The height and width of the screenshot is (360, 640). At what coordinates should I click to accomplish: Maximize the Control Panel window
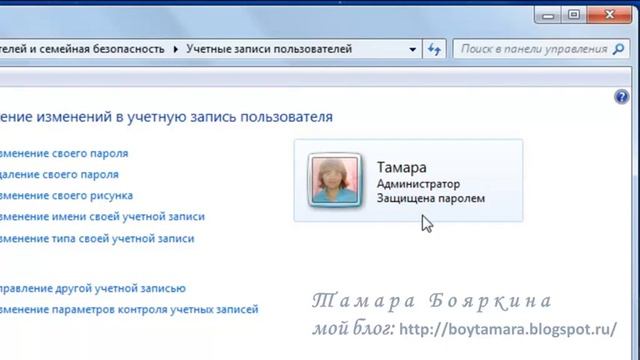tap(574, 15)
